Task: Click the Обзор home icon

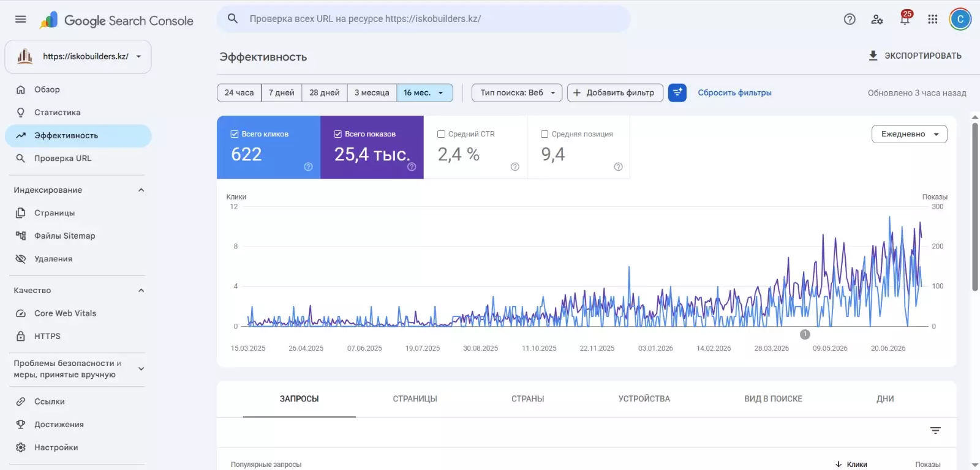Action: pyautogui.click(x=21, y=89)
